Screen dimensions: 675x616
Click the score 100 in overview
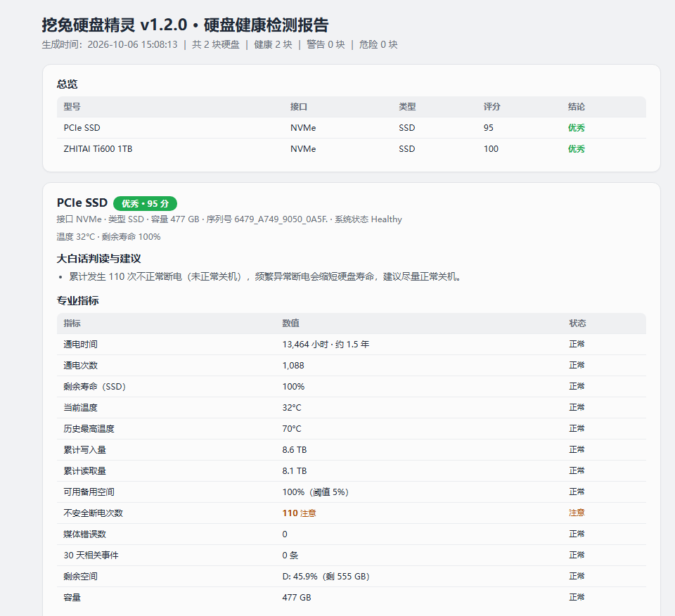491,149
